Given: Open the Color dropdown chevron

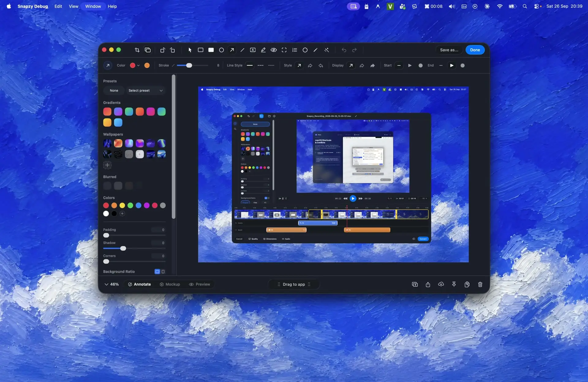Looking at the screenshot, I should point(138,65).
